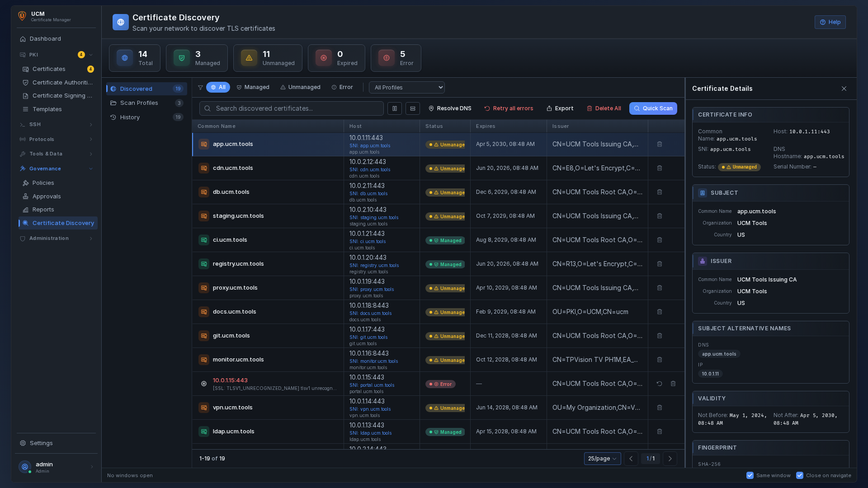Select the Scan Profiles tab

tap(146, 103)
